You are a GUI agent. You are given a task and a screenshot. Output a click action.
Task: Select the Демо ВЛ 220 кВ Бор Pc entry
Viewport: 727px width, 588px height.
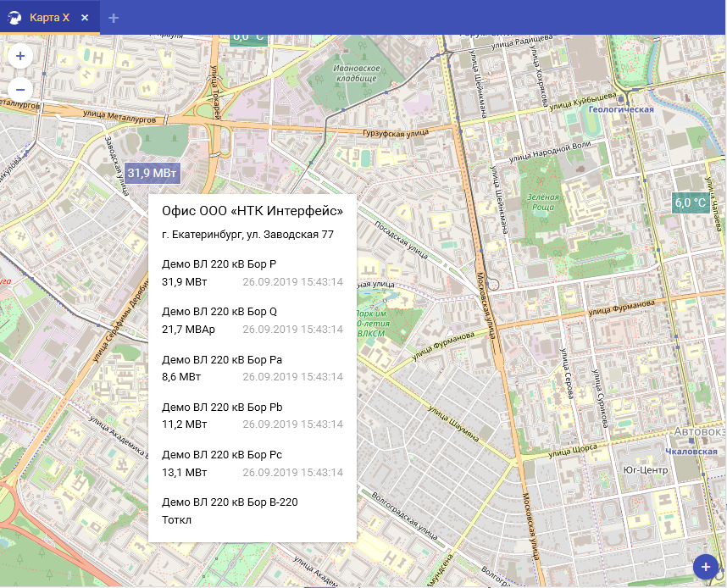pyautogui.click(x=222, y=455)
